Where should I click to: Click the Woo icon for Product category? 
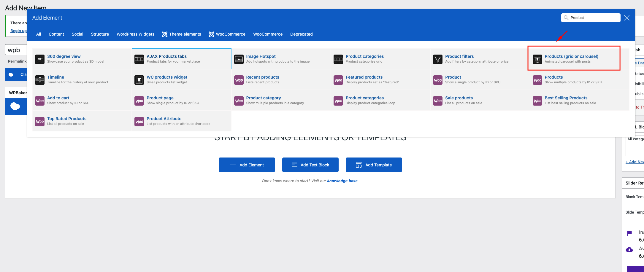point(239,101)
